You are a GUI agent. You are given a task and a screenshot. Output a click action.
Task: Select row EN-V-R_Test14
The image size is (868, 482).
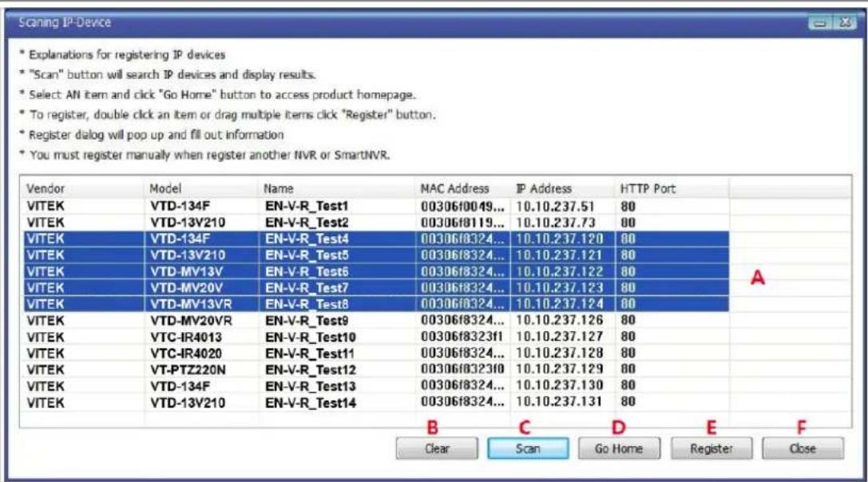pos(375,402)
